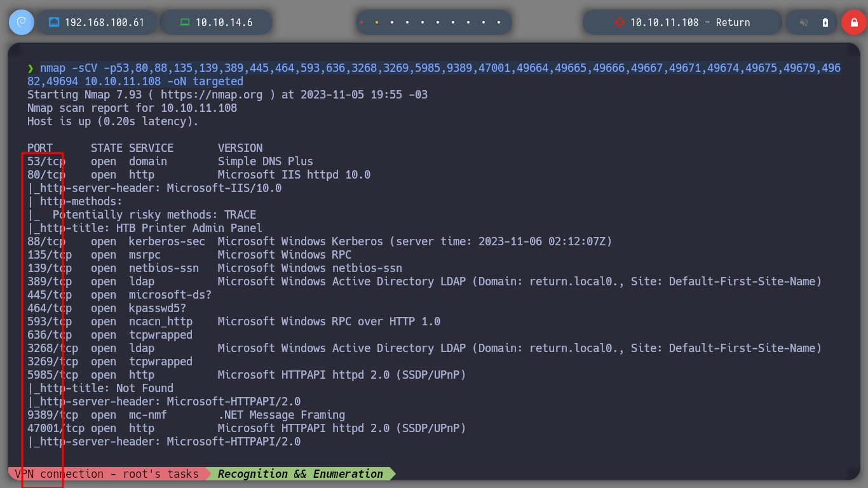Image resolution: width=868 pixels, height=488 pixels.
Task: Switch to the second workspace yellow dot
Action: tap(377, 22)
